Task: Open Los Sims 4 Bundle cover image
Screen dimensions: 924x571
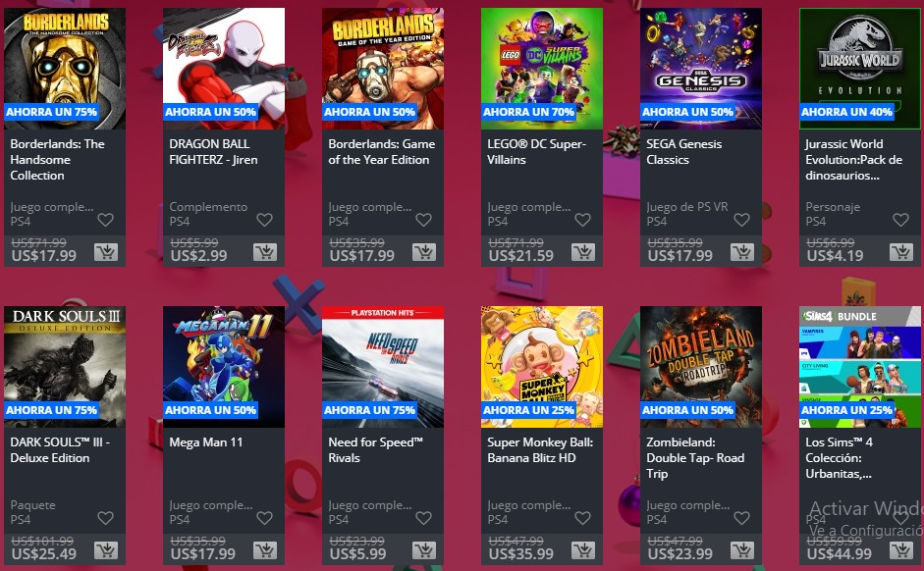Action: pos(860,367)
